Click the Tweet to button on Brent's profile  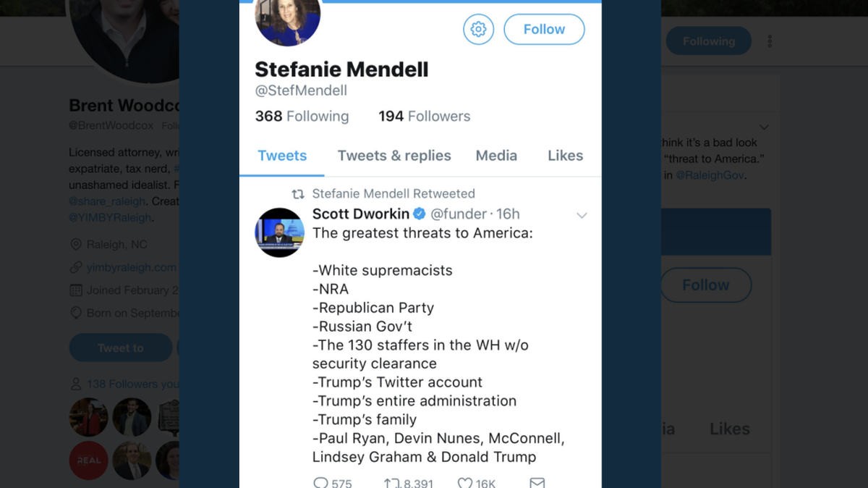[x=120, y=348]
